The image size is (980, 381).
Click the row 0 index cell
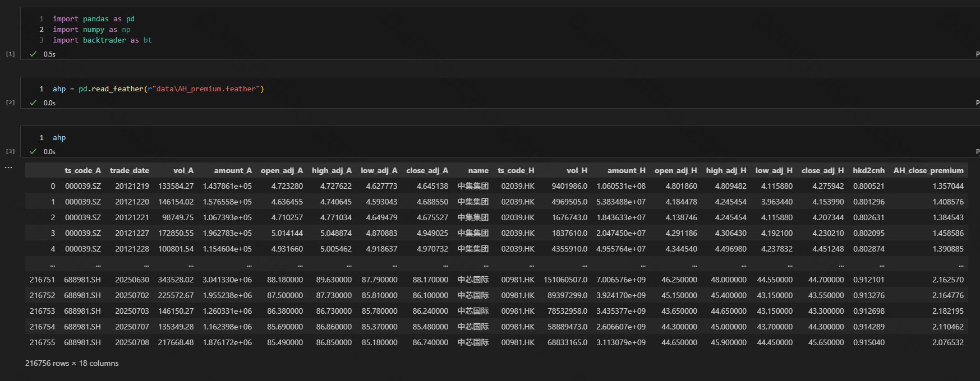(x=53, y=186)
